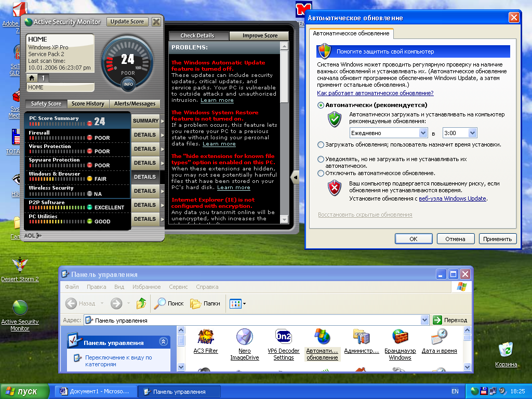
Task: Click the EN language indicator
Action: click(455, 391)
